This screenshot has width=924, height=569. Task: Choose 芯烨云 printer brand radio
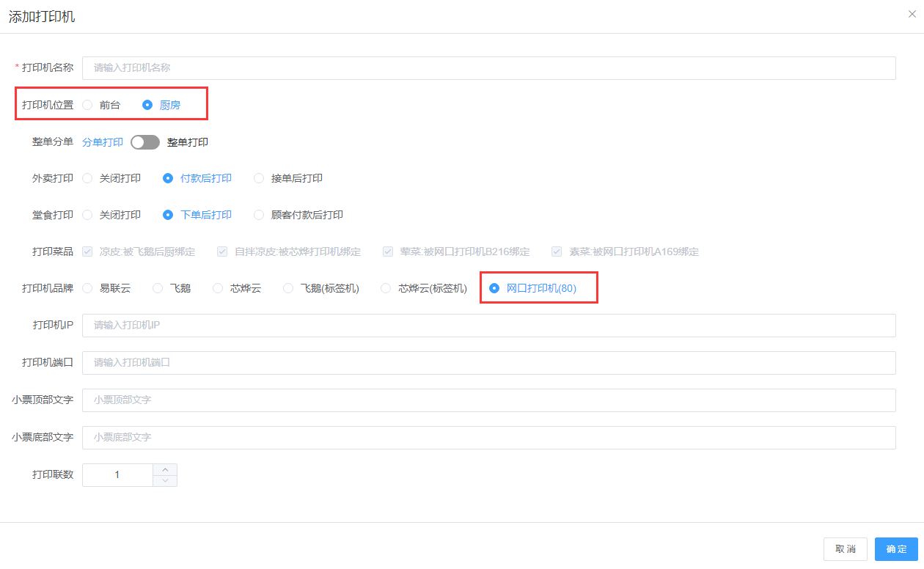tap(218, 288)
